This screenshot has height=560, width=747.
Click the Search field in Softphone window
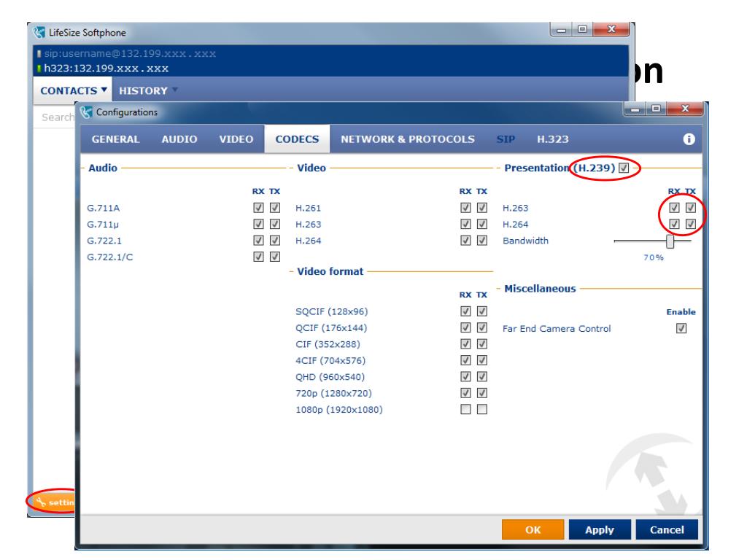(55, 117)
